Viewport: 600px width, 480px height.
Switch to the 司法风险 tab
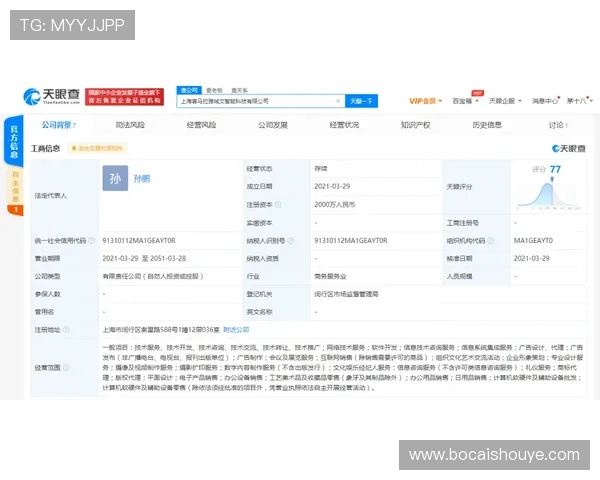pyautogui.click(x=130, y=125)
